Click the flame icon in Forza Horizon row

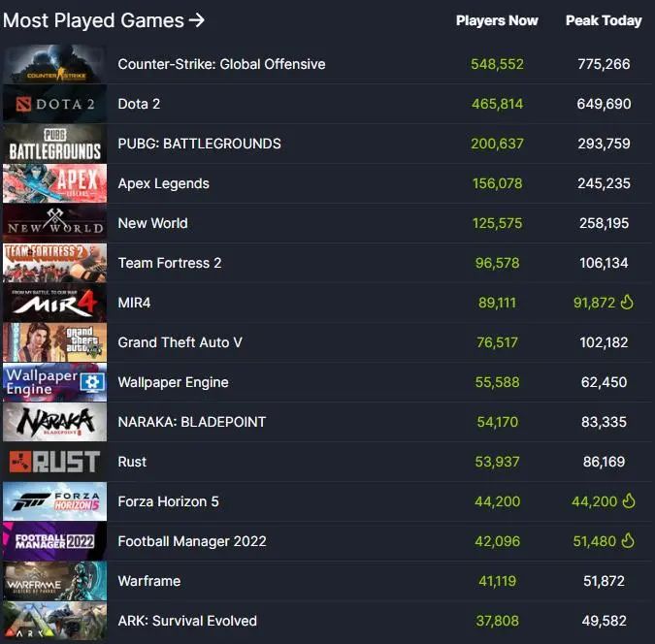pos(628,500)
